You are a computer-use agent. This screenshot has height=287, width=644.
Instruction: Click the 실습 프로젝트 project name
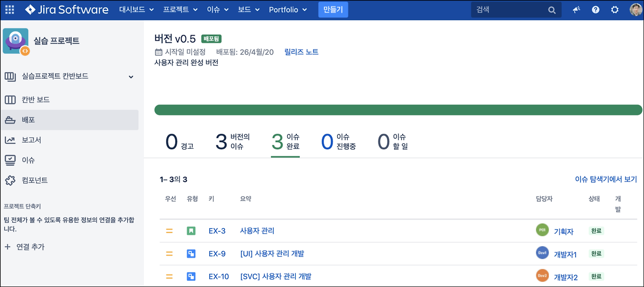point(56,41)
